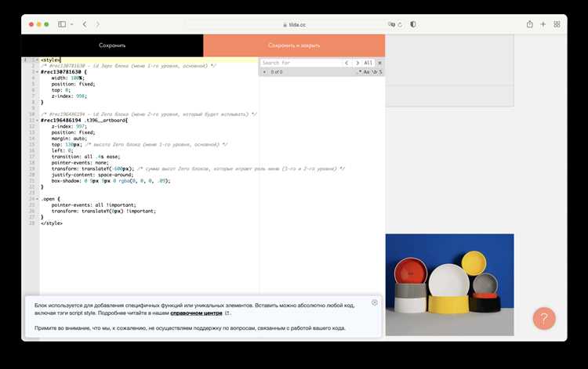Viewport: 588px width, 369px height.
Task: Reload the page in the address bar
Action: (x=399, y=24)
